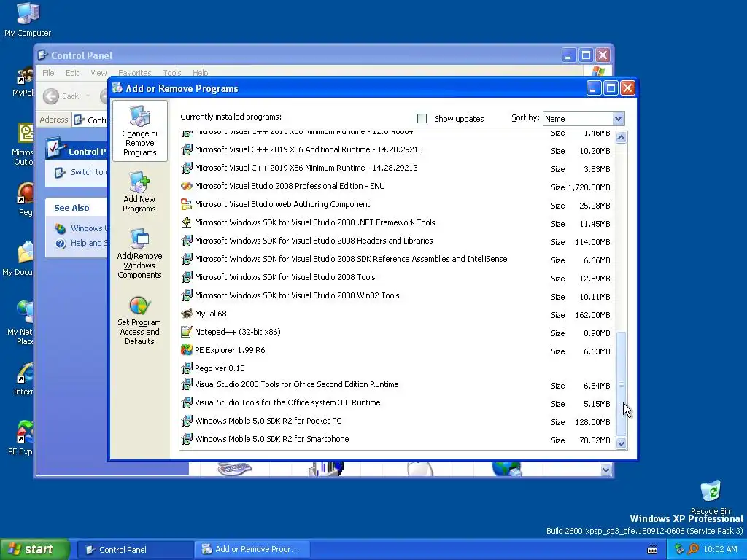Image resolution: width=747 pixels, height=560 pixels.
Task: Open Add New Programs in sidebar
Action: tap(139, 192)
